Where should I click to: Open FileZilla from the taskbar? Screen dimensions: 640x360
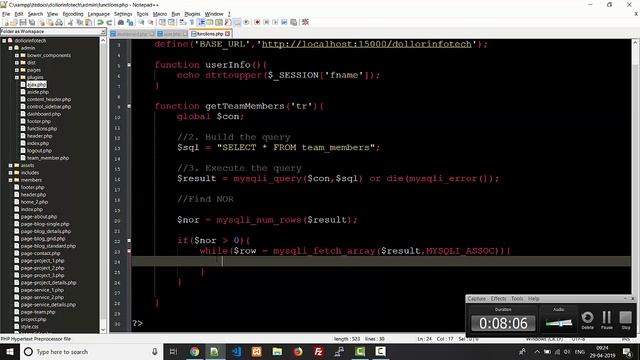319,351
